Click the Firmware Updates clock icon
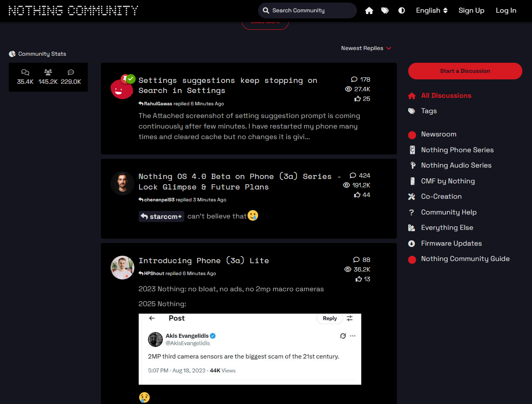The image size is (532, 404). click(412, 243)
